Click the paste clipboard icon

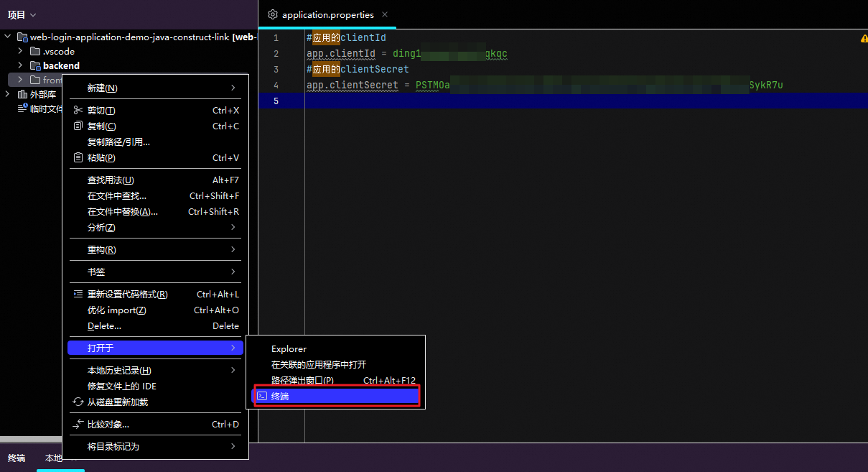tap(78, 157)
